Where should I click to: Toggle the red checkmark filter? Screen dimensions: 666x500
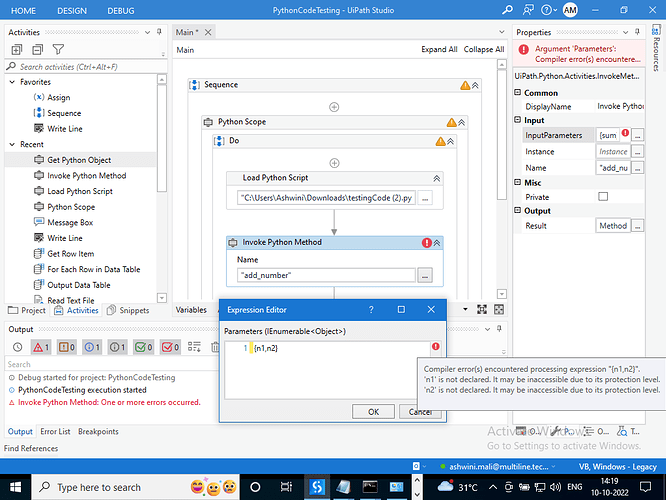coord(170,347)
